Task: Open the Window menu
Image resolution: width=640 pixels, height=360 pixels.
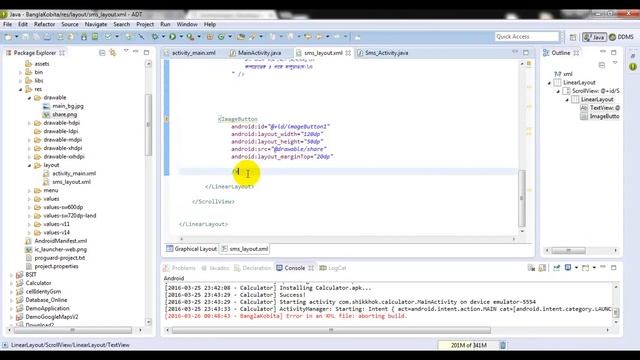Action: click(x=187, y=24)
